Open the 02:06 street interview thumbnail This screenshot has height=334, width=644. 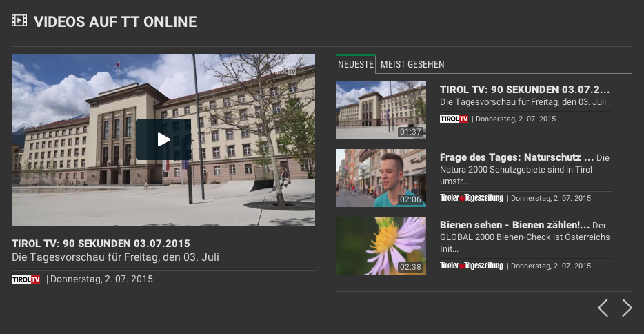(x=381, y=178)
